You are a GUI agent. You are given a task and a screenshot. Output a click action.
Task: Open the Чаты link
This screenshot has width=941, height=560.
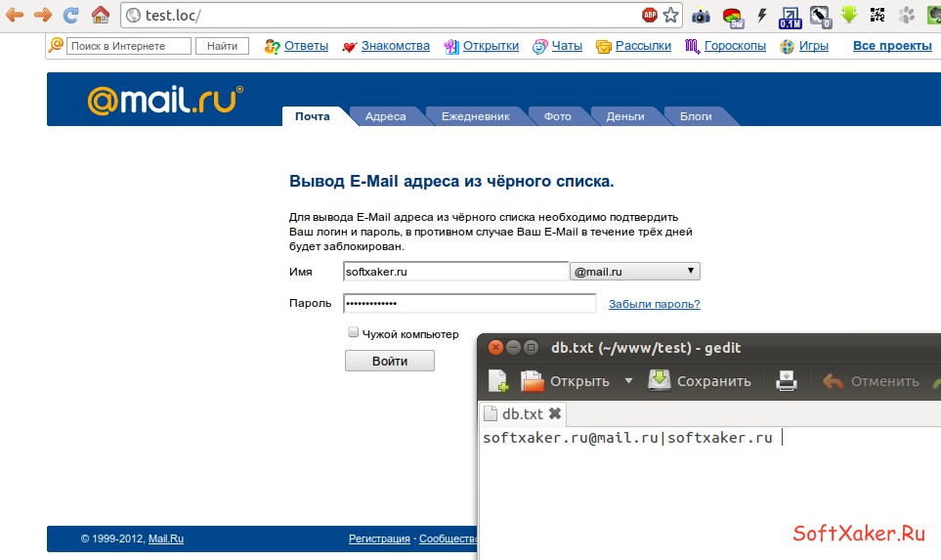tap(567, 46)
